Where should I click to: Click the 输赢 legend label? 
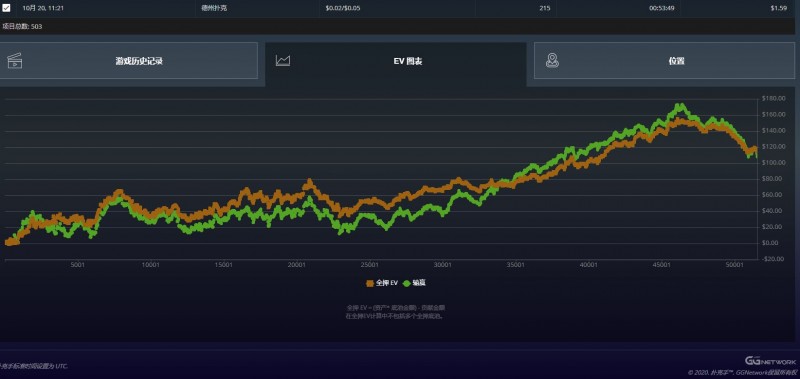pyautogui.click(x=419, y=283)
